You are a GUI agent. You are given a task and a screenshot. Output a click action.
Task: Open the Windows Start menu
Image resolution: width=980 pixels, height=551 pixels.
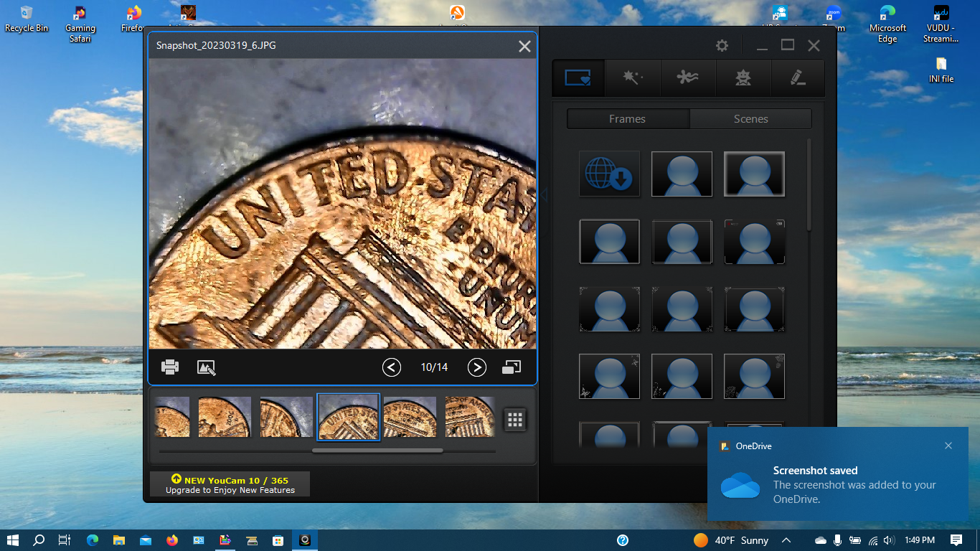(x=13, y=540)
